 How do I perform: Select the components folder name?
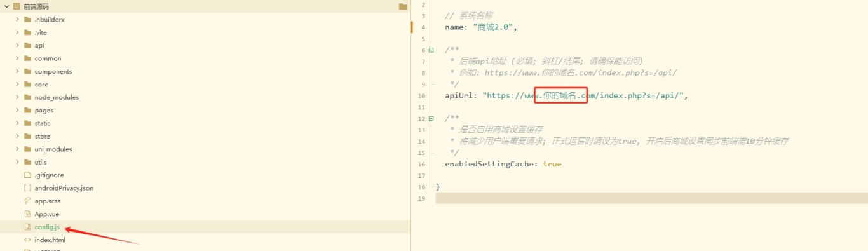(53, 71)
